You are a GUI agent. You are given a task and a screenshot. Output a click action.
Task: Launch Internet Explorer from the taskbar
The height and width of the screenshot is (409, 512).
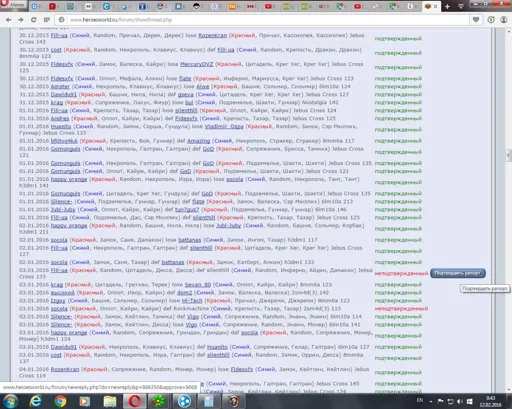[35, 401]
